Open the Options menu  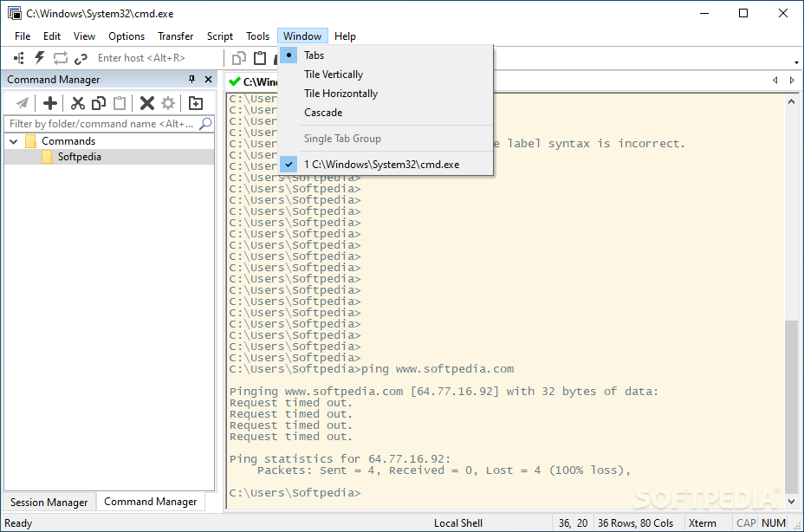tap(126, 36)
